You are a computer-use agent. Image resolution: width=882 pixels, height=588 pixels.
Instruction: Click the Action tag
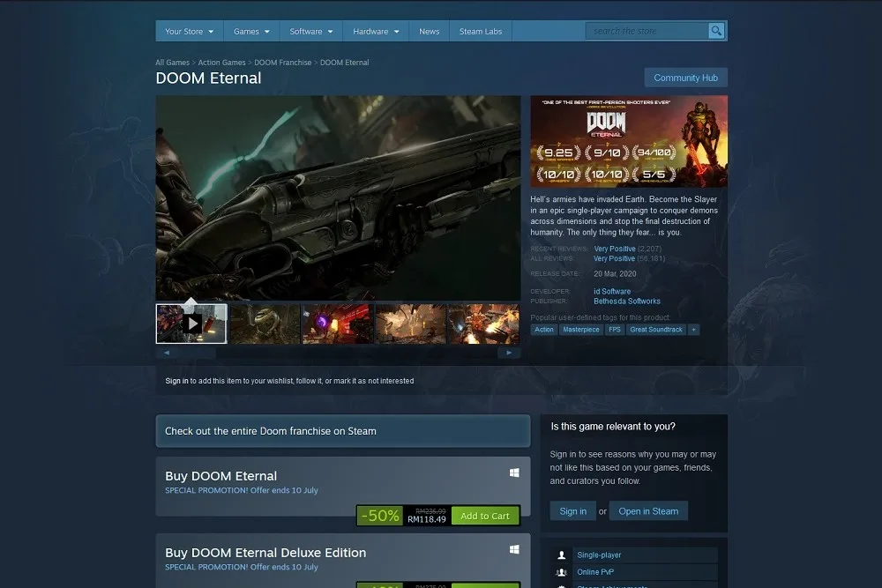click(x=544, y=330)
